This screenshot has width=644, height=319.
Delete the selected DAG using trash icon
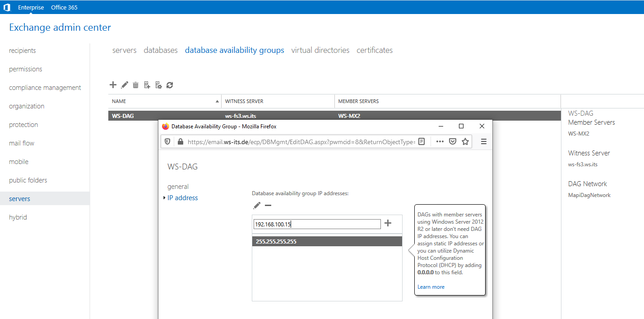point(135,84)
